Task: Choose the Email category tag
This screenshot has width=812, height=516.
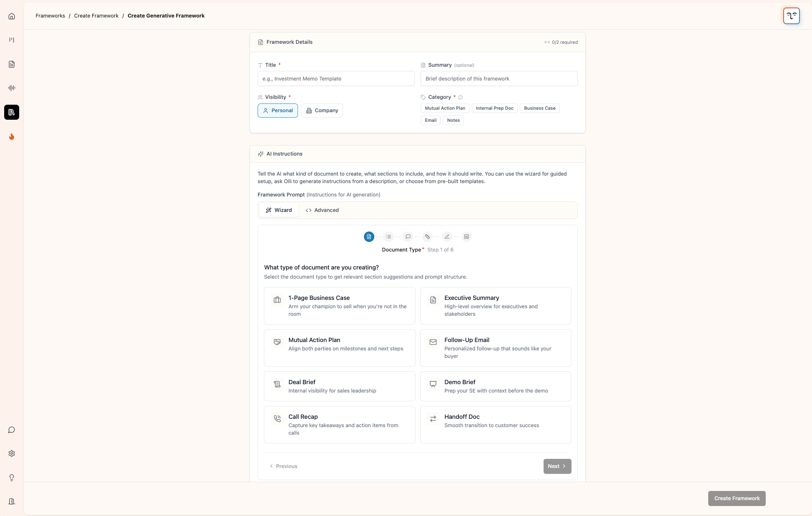Action: tap(430, 120)
